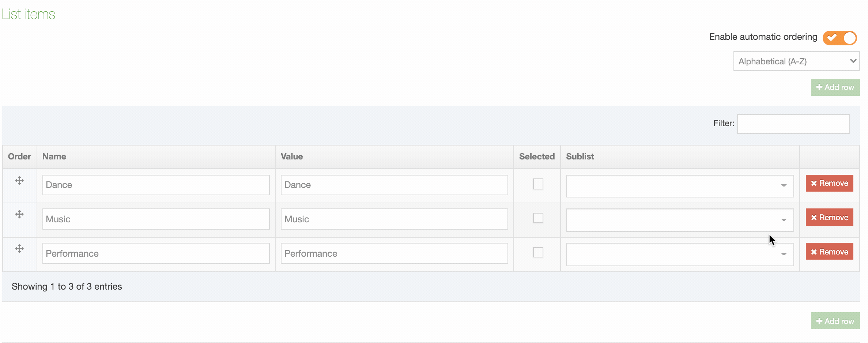The width and height of the screenshot is (868, 343).
Task: Check the Selected box for Dance
Action: point(538,184)
